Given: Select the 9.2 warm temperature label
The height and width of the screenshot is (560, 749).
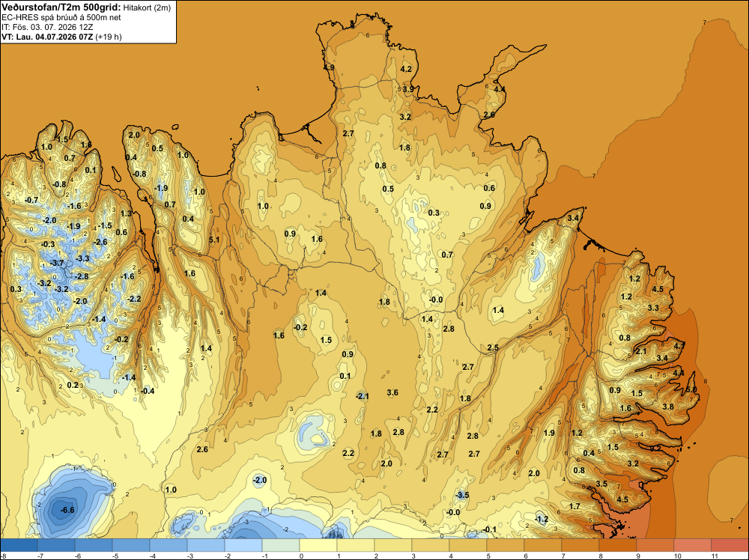Looking at the screenshot, I should coord(655,448).
